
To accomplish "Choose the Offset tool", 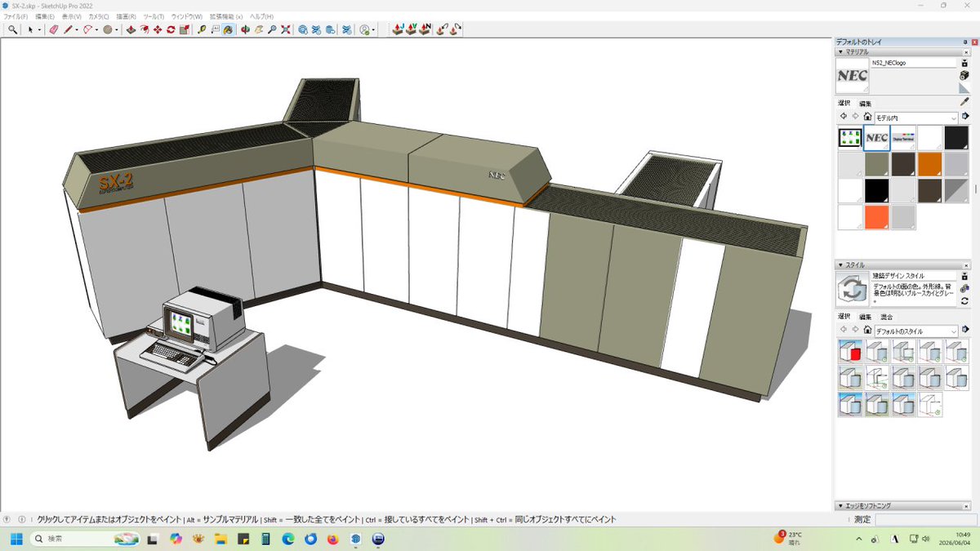I will tap(144, 29).
